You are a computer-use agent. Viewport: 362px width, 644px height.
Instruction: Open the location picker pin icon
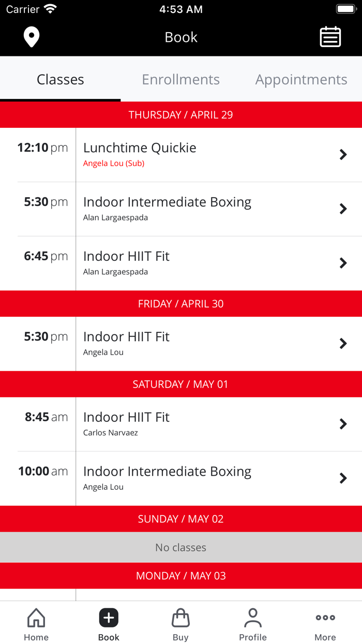32,37
